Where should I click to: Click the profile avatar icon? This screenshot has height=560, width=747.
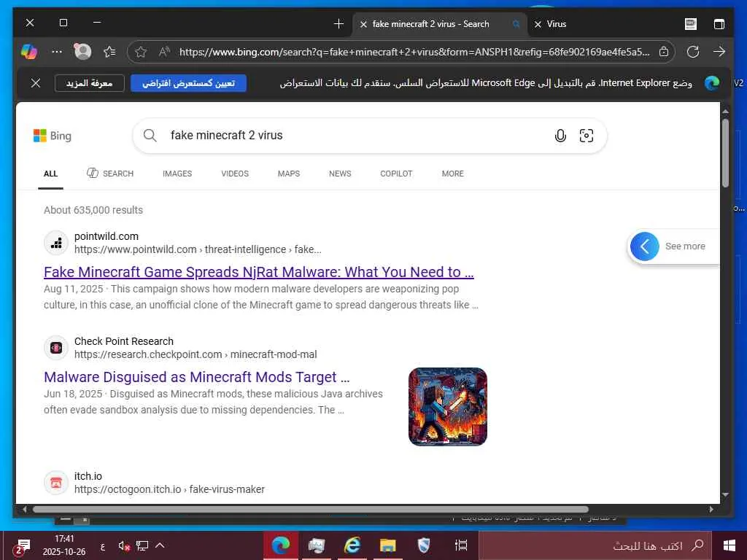pyautogui.click(x=82, y=52)
